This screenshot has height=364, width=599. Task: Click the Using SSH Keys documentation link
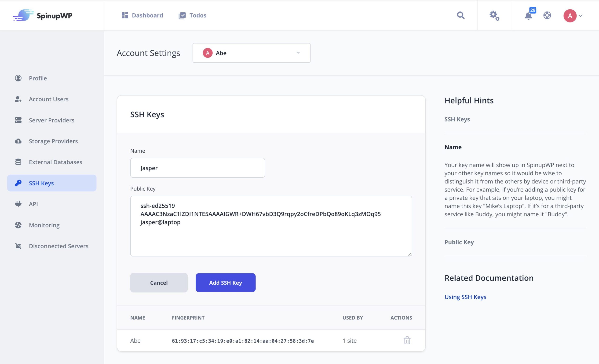pyautogui.click(x=465, y=296)
